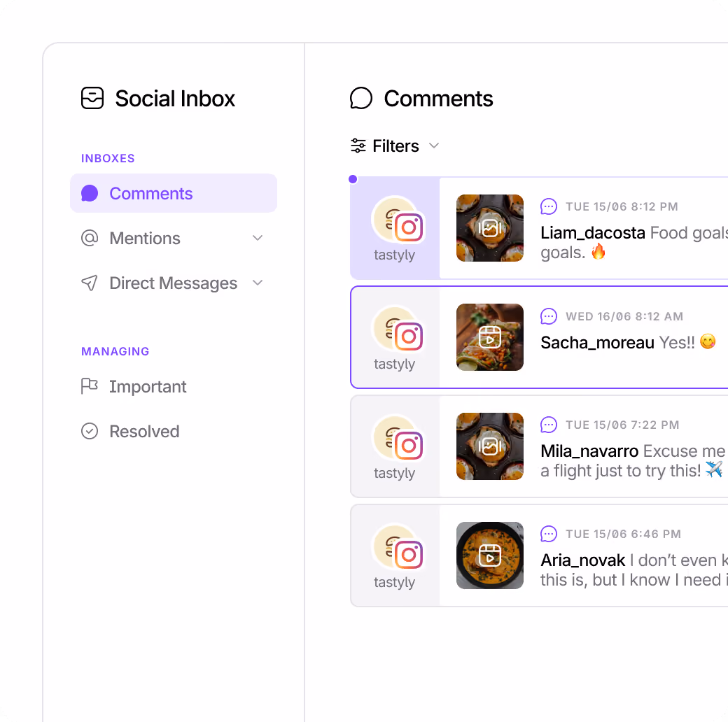Click the WED 16/06 8:12 AM timestamp
Screen dimensions: 728x722
tap(624, 316)
